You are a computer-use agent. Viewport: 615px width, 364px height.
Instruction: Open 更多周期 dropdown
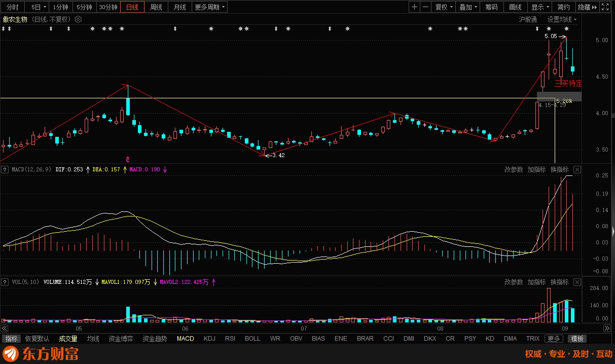(210, 7)
